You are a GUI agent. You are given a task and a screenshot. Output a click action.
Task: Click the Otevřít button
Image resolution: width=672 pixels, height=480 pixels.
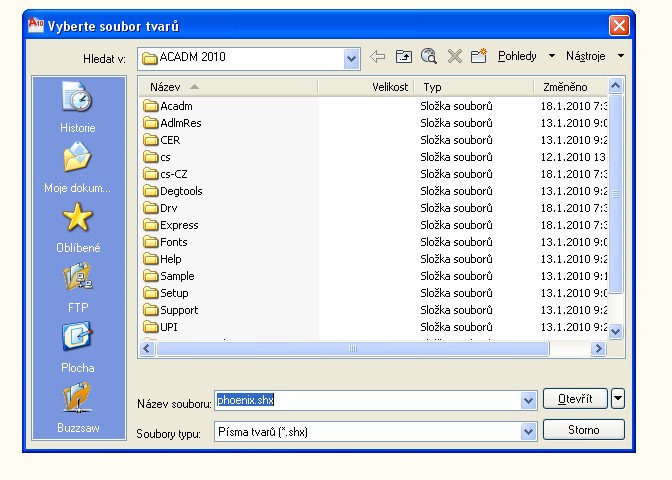pyautogui.click(x=575, y=399)
